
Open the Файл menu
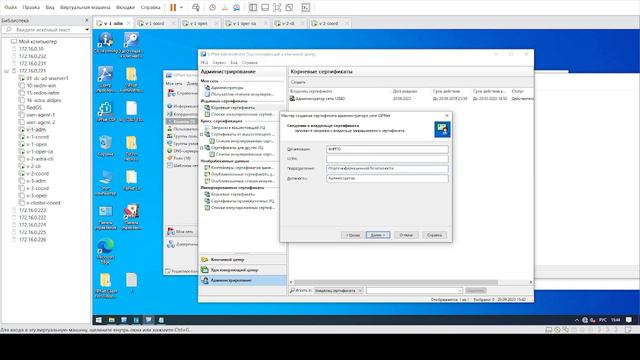pos(11,7)
